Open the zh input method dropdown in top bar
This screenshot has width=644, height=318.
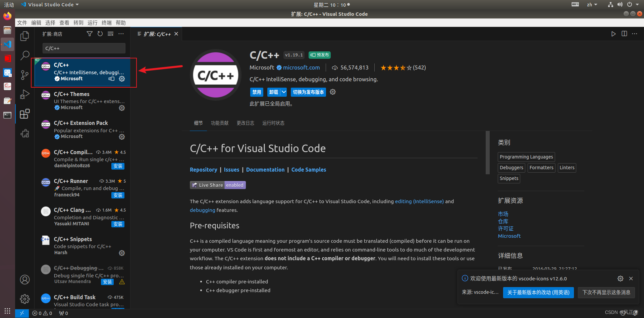coord(592,4)
